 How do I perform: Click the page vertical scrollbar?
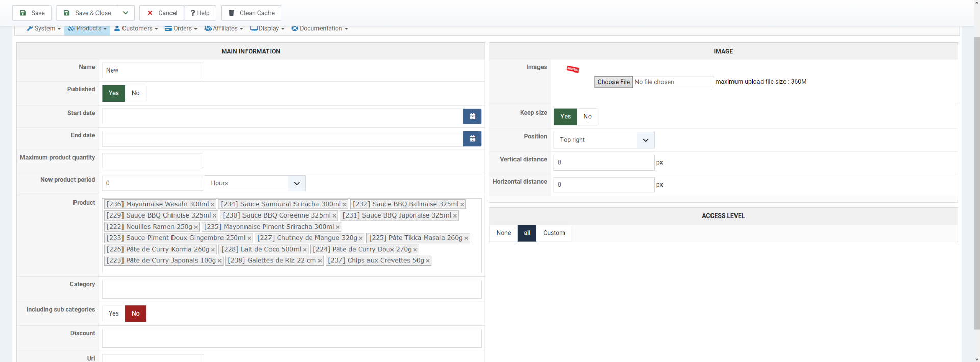[977, 183]
